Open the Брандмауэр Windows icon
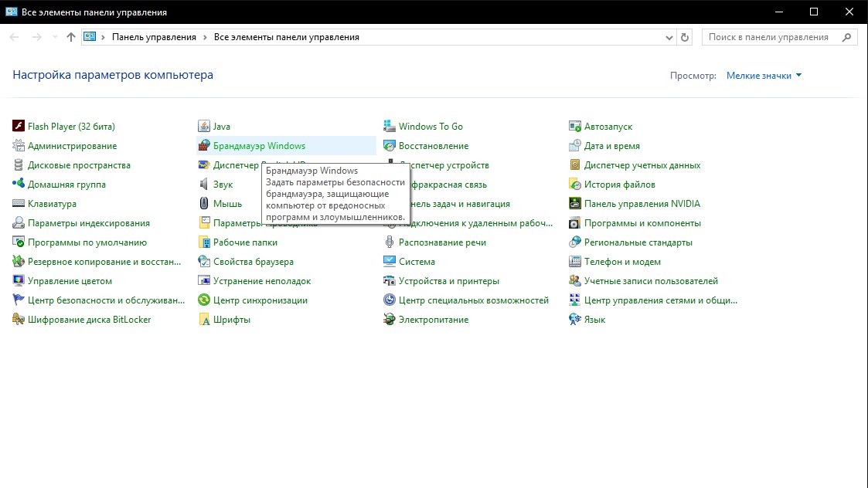 click(204, 145)
